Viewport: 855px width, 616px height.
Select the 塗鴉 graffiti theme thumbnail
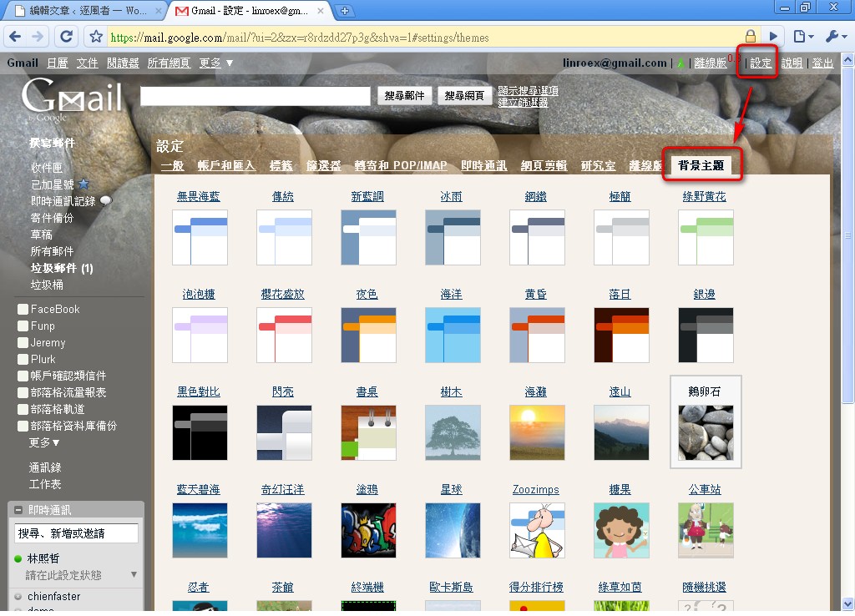point(368,530)
